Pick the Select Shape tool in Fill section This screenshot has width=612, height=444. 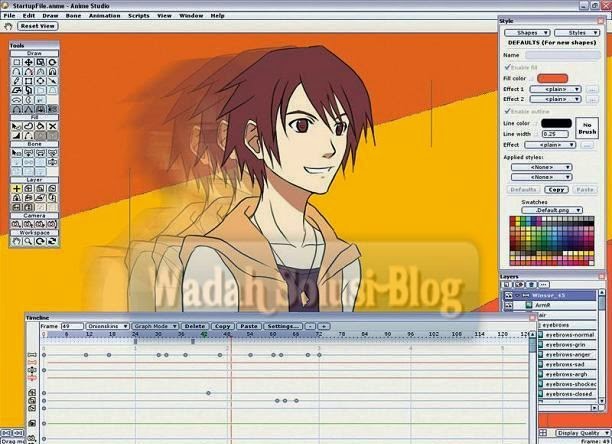17,126
